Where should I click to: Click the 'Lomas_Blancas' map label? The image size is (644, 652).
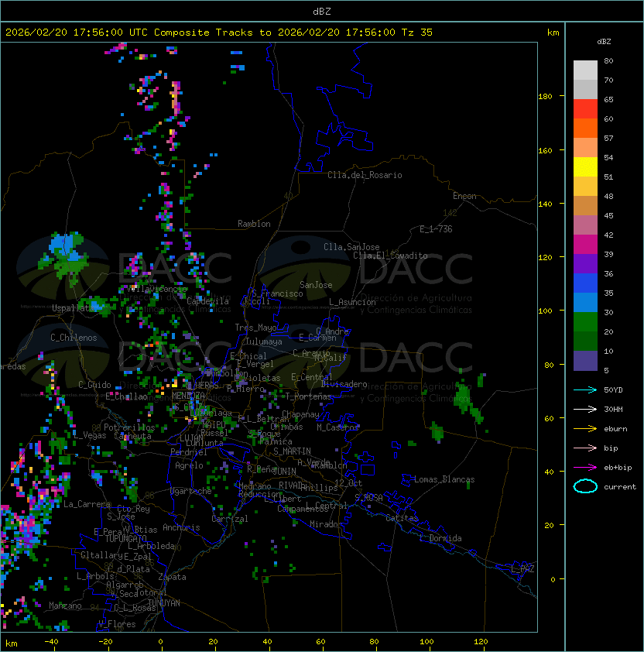pos(444,479)
